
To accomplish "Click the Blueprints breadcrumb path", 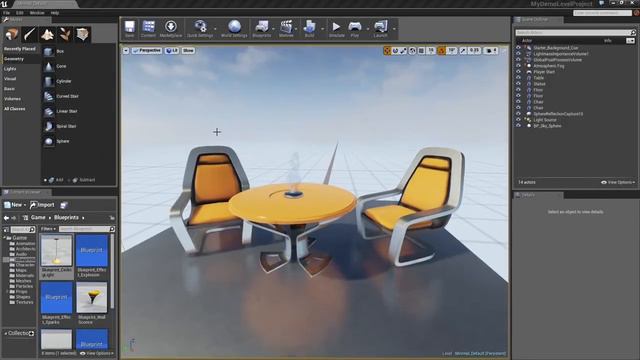I will click(67, 218).
